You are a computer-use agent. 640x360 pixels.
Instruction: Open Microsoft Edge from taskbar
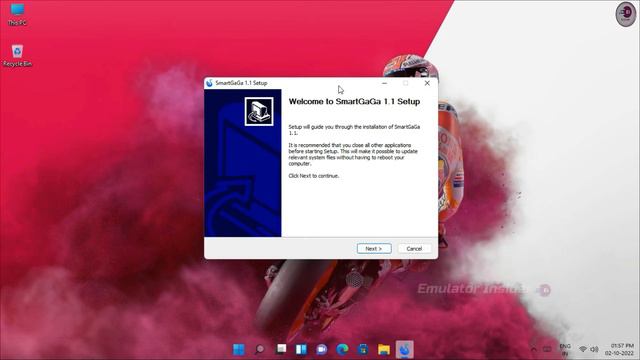point(342,349)
